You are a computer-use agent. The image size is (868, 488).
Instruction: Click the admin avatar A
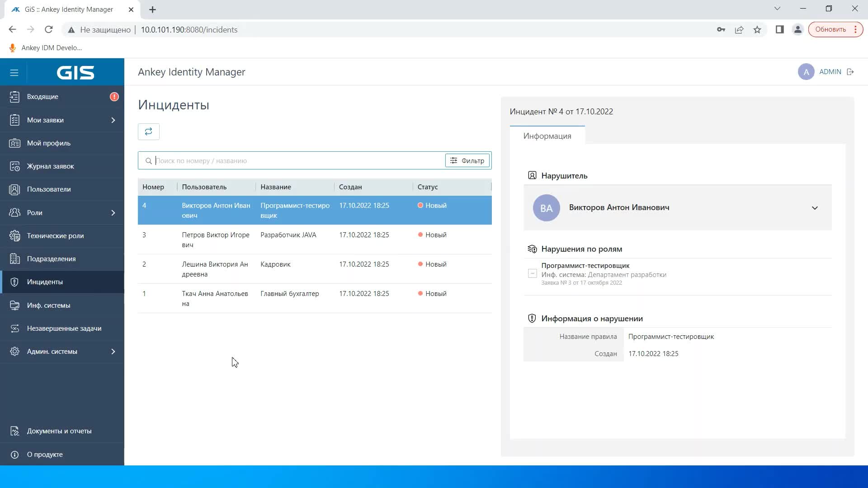806,72
